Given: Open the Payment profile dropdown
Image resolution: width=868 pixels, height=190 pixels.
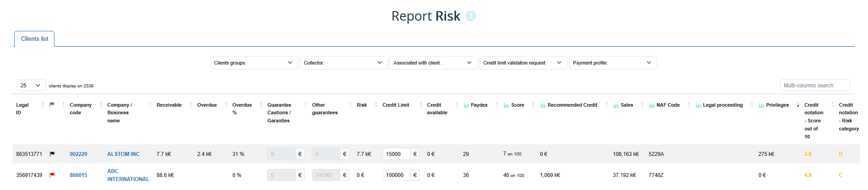Looking at the screenshot, I should coord(612,63).
